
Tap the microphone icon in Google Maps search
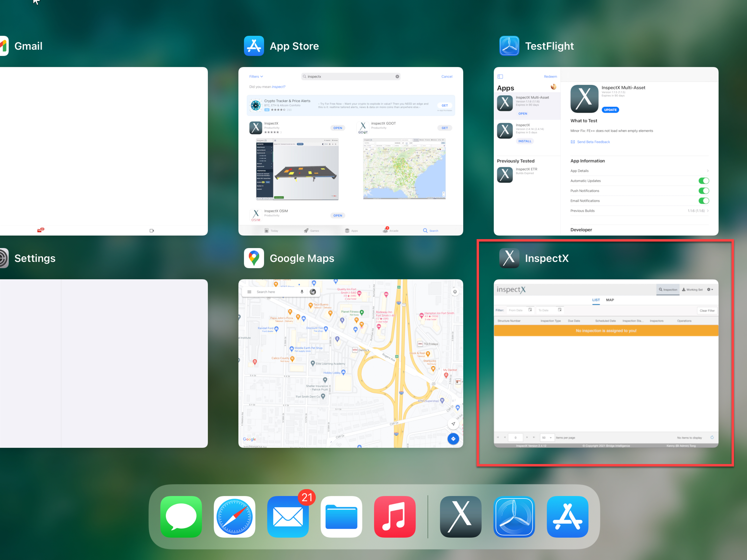(302, 292)
